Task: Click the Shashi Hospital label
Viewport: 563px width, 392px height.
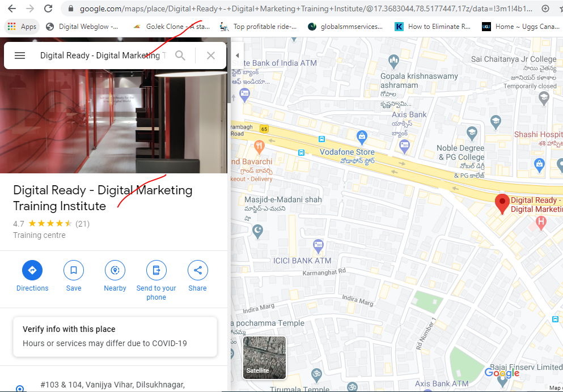Action: [x=538, y=134]
